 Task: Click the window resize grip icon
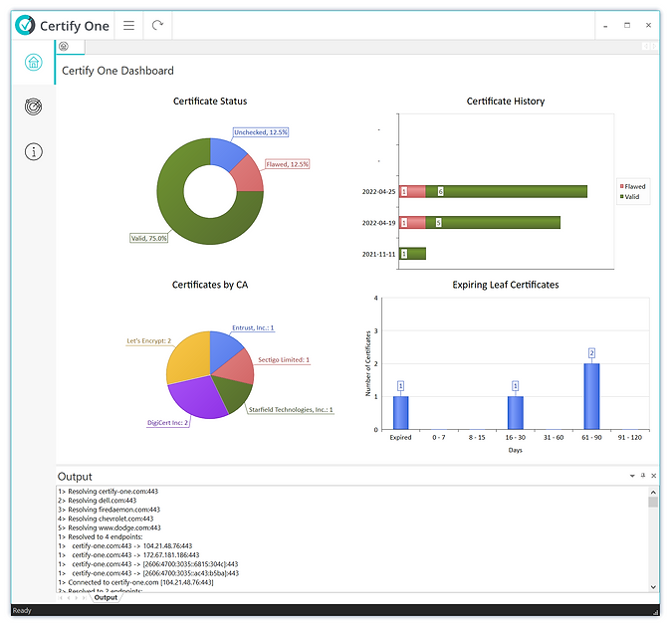[655, 612]
